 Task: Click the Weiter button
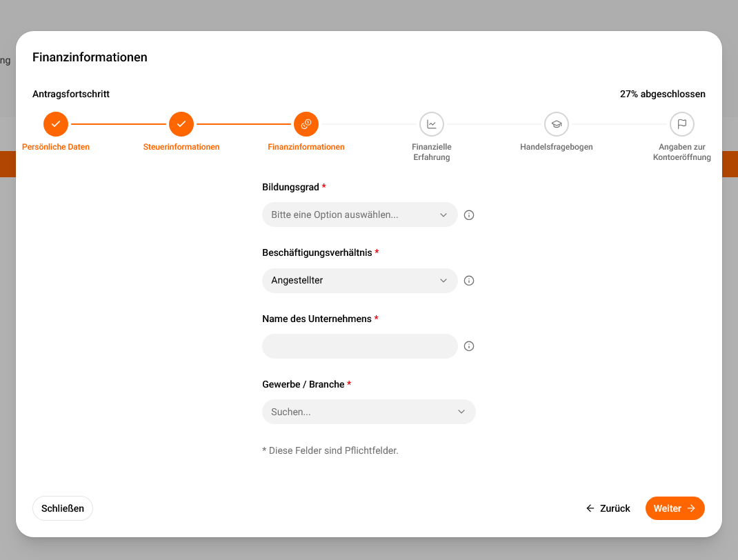[675, 508]
